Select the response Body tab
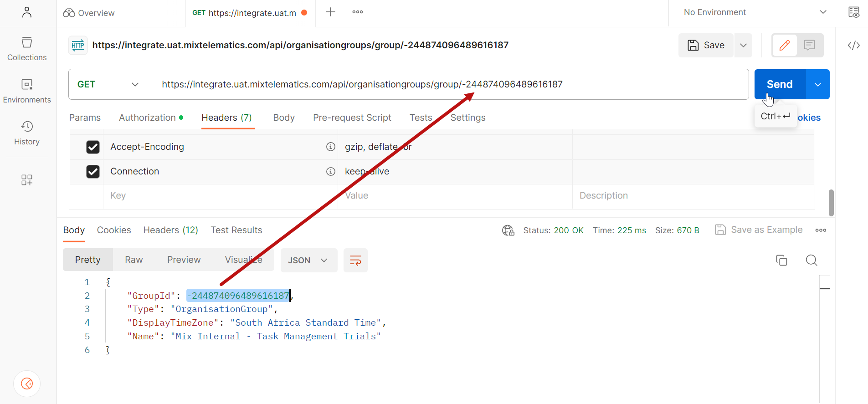Viewport: 868px width, 404px height. [74, 230]
